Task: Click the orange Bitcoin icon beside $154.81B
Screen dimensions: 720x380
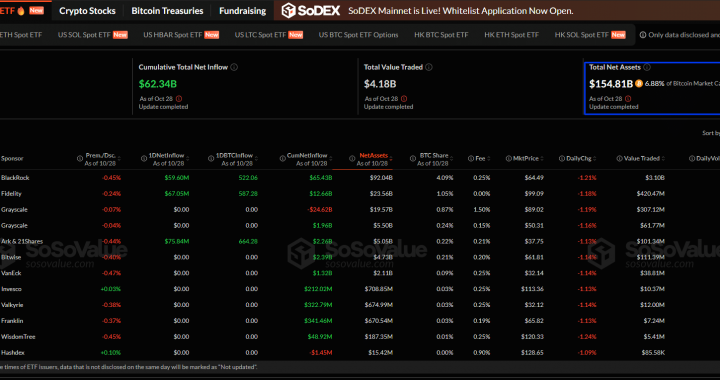Action: coord(639,84)
